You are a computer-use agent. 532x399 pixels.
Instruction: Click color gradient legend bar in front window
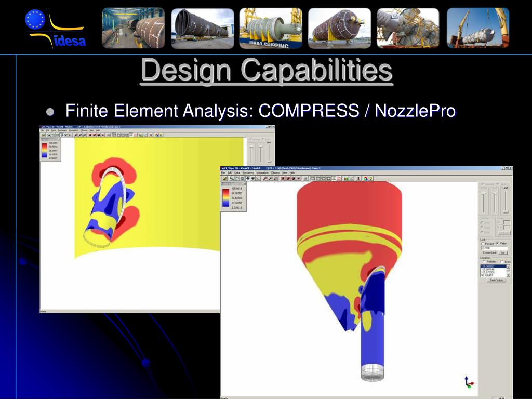pyautogui.click(x=225, y=198)
